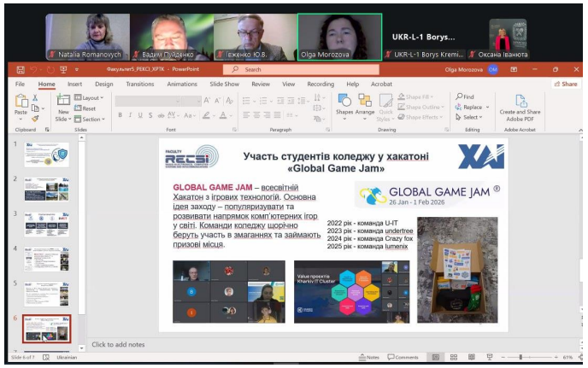Toggle the Comments pane in status bar
Viewport: 588px width, 368px height.
click(x=403, y=357)
